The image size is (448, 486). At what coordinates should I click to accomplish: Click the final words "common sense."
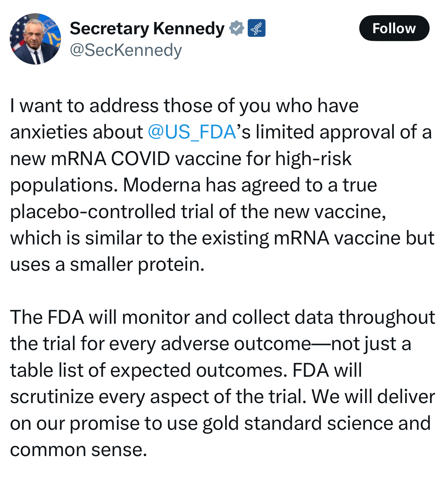point(79,450)
